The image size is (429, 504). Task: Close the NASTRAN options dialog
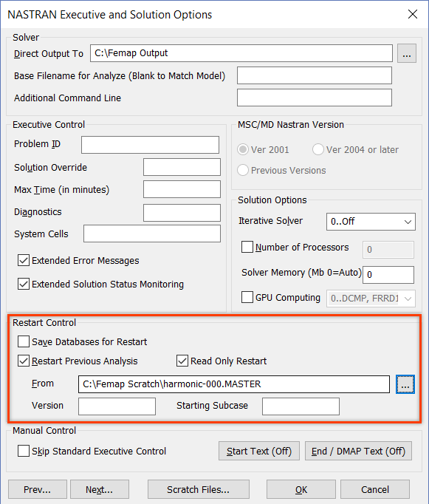click(413, 14)
